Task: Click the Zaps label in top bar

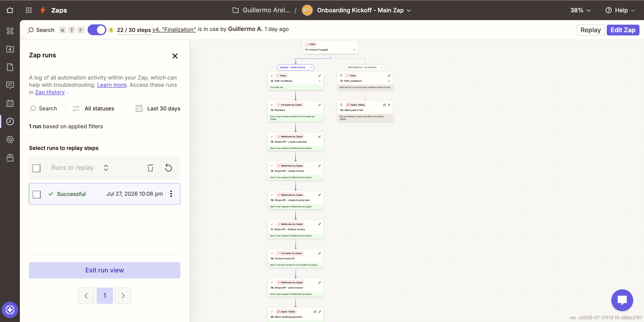Action: coord(59,10)
